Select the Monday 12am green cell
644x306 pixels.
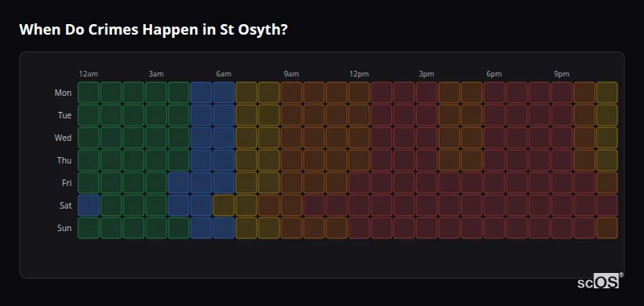coord(89,93)
